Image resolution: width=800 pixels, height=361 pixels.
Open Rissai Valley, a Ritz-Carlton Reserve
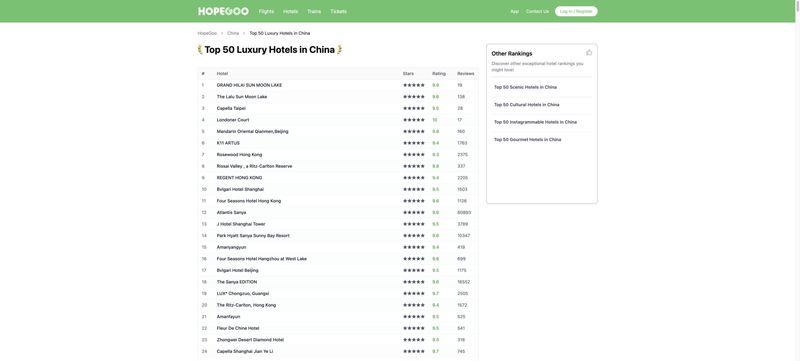(255, 166)
